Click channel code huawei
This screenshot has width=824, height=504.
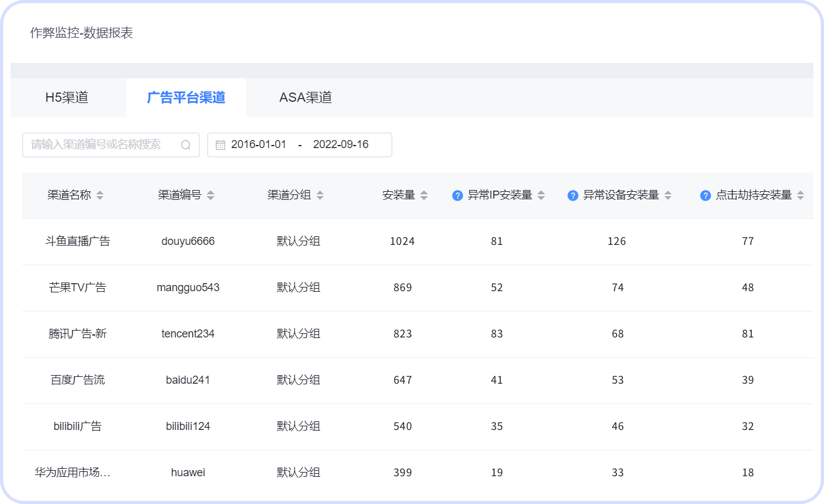pyautogui.click(x=188, y=473)
